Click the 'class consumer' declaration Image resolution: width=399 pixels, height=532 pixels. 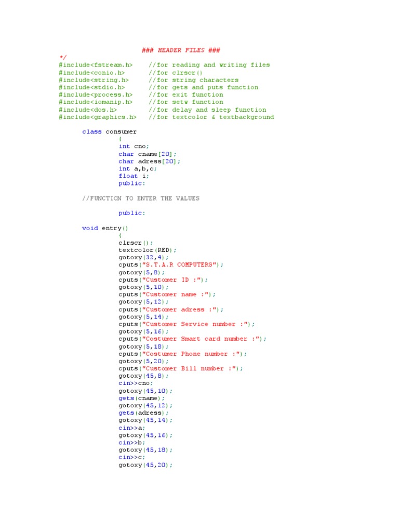coord(109,131)
